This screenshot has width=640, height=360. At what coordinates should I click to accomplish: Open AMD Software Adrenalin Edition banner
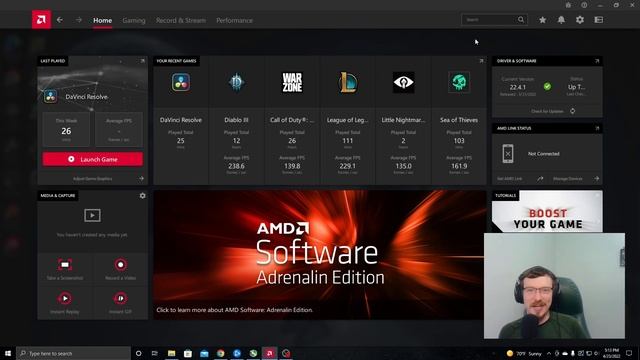(320, 255)
